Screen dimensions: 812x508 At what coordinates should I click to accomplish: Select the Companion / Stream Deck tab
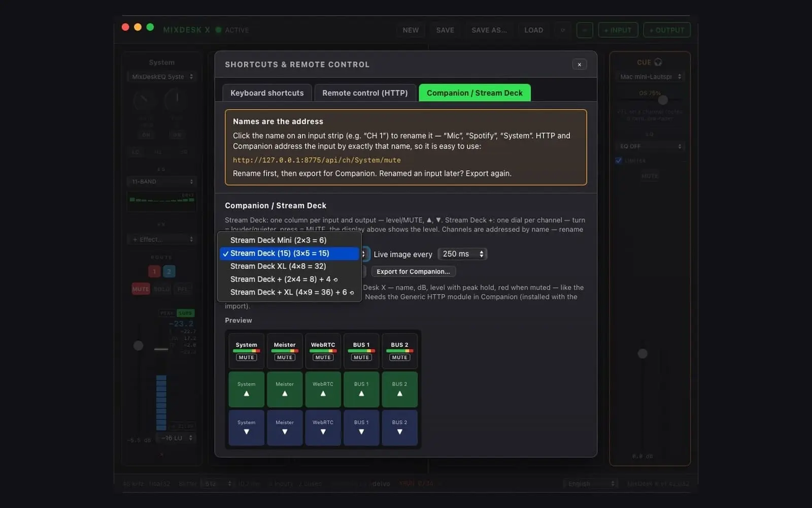475,93
